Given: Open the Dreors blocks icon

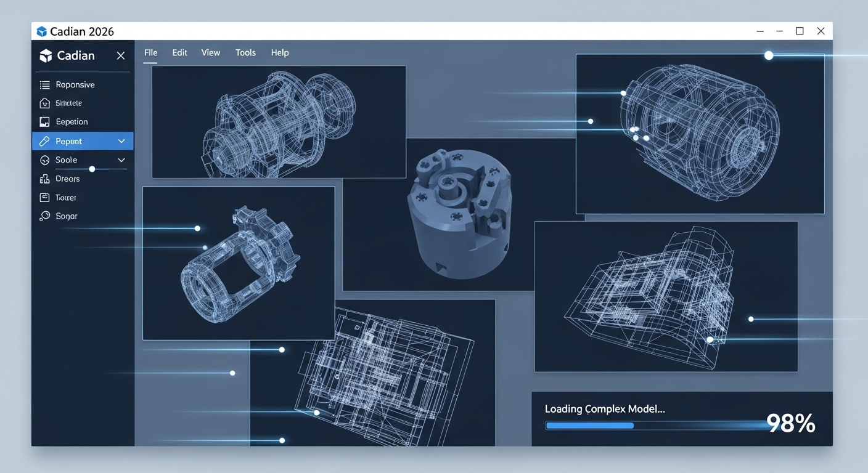Looking at the screenshot, I should coord(44,179).
